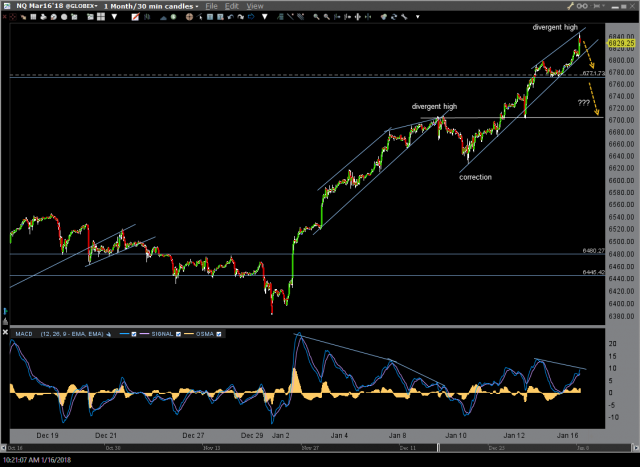Click the MACD indicator label

[24, 334]
